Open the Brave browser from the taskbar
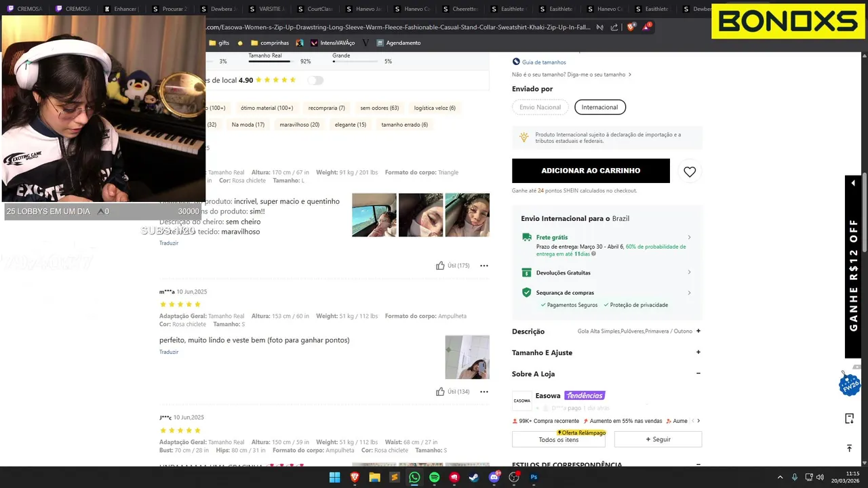 click(355, 477)
